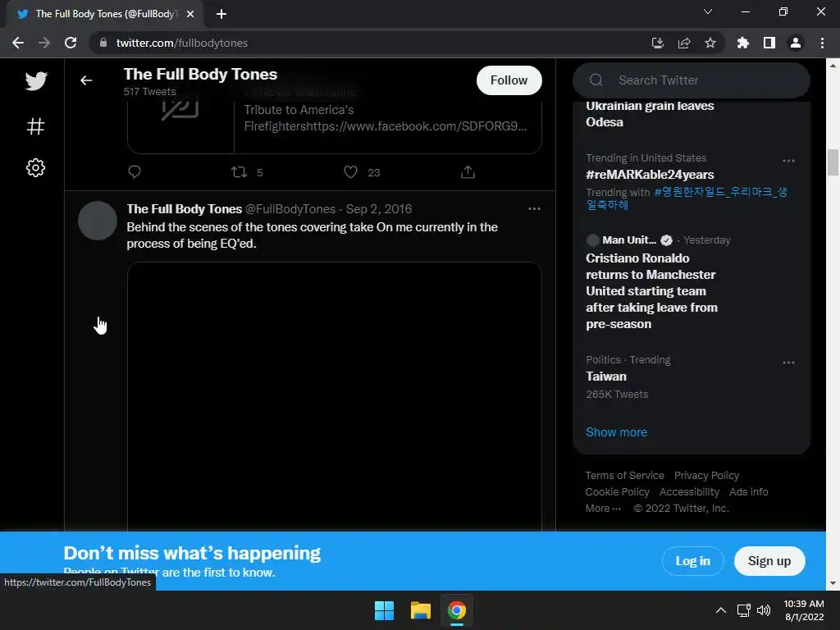Viewport: 840px width, 630px height.
Task: Click the Twitter bird home logo
Action: (36, 81)
